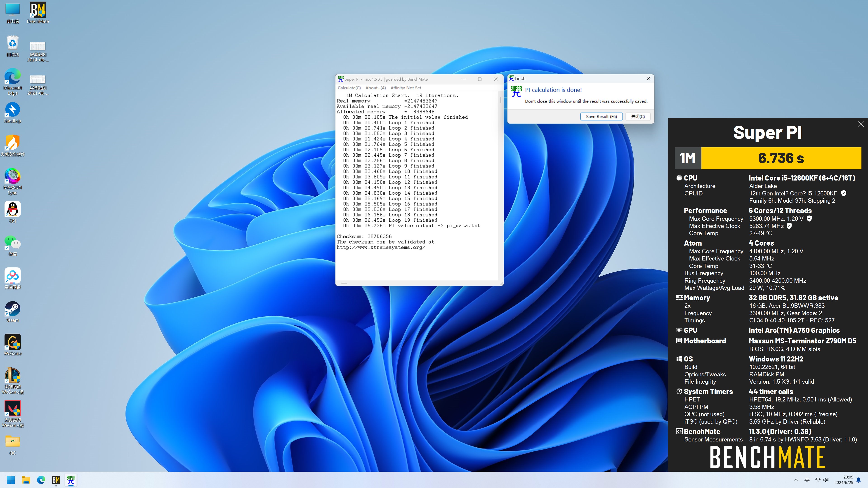Click Edge icon in the taskbar
The width and height of the screenshot is (868, 488).
(x=41, y=480)
